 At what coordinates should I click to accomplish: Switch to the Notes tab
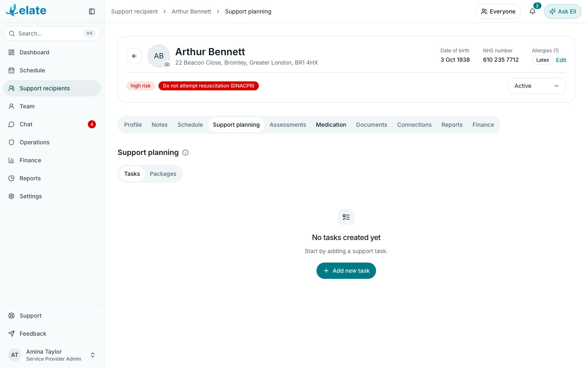tap(160, 125)
